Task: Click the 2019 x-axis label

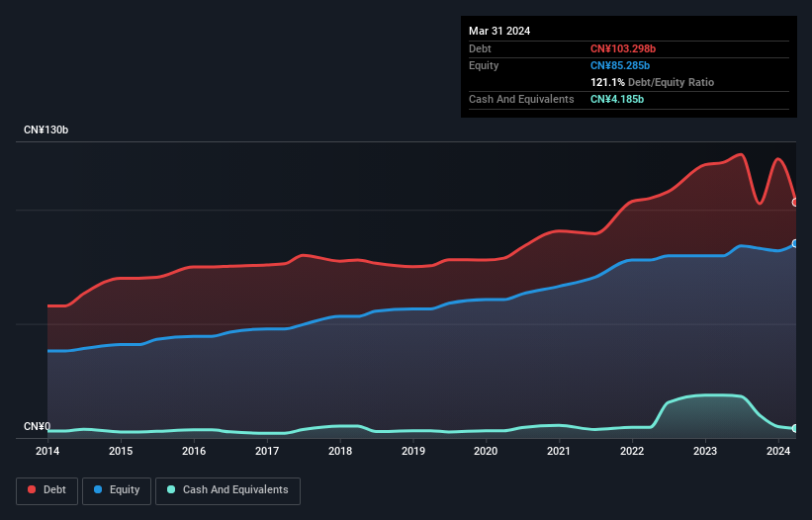Action: point(413,451)
